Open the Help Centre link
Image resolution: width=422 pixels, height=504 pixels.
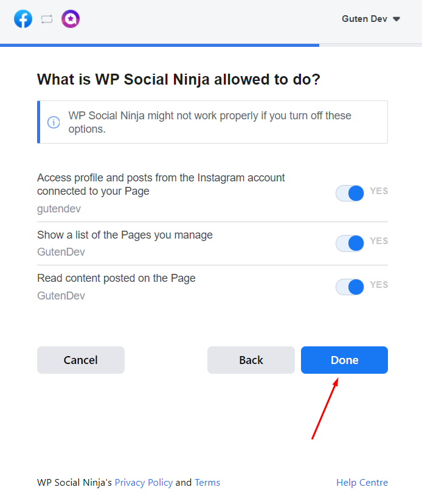click(x=362, y=483)
